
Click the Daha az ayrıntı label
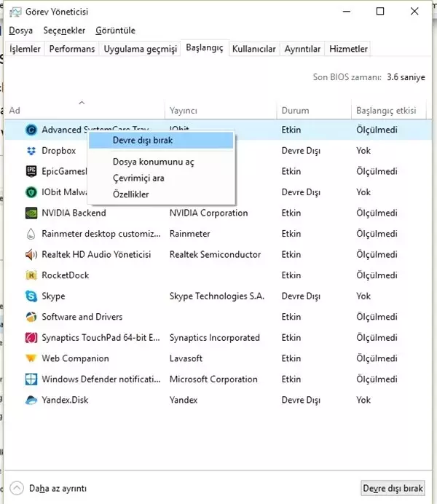pyautogui.click(x=58, y=489)
